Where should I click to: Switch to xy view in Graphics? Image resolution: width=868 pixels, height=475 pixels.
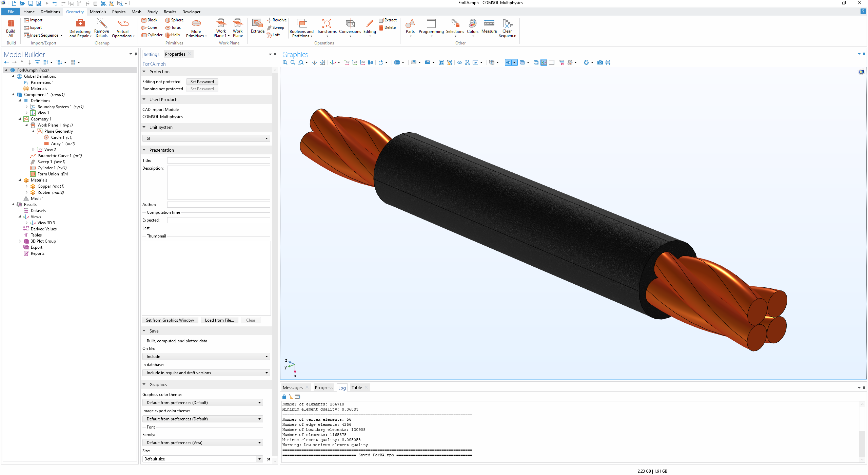click(347, 62)
